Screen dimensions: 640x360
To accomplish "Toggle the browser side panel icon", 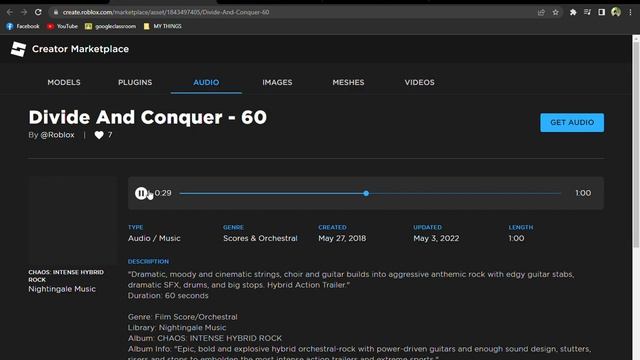I will (x=601, y=12).
